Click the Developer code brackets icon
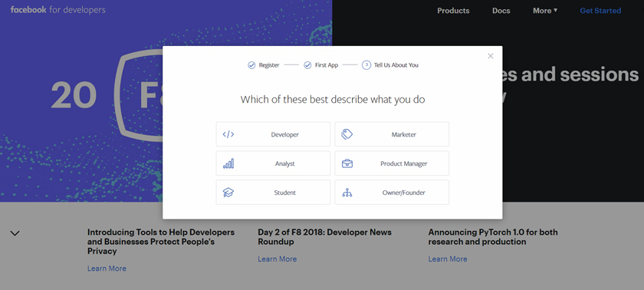The height and width of the screenshot is (290, 644). click(228, 134)
